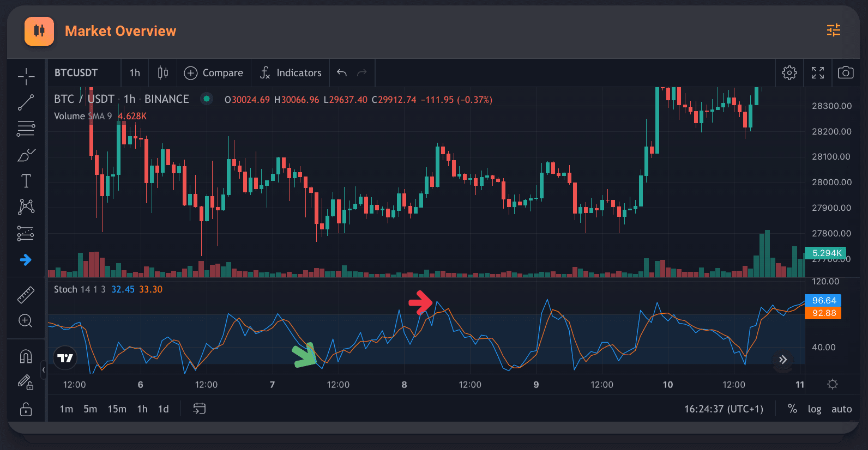Toggle auto scale on price axis
Image resolution: width=868 pixels, height=450 pixels.
coord(841,409)
